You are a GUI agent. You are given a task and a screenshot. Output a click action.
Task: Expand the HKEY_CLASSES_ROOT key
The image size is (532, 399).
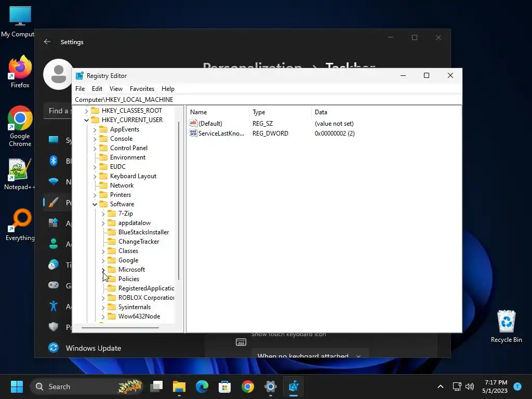[87, 111]
